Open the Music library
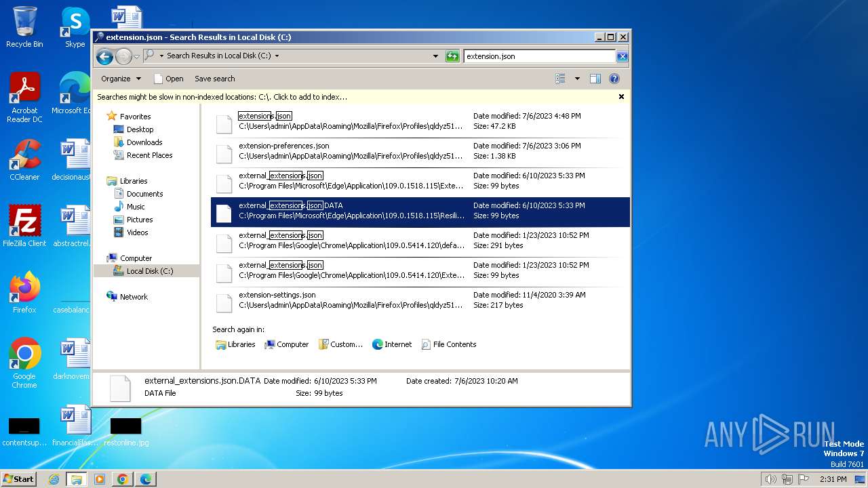Screen dimensions: 868x488 [x=136, y=207]
